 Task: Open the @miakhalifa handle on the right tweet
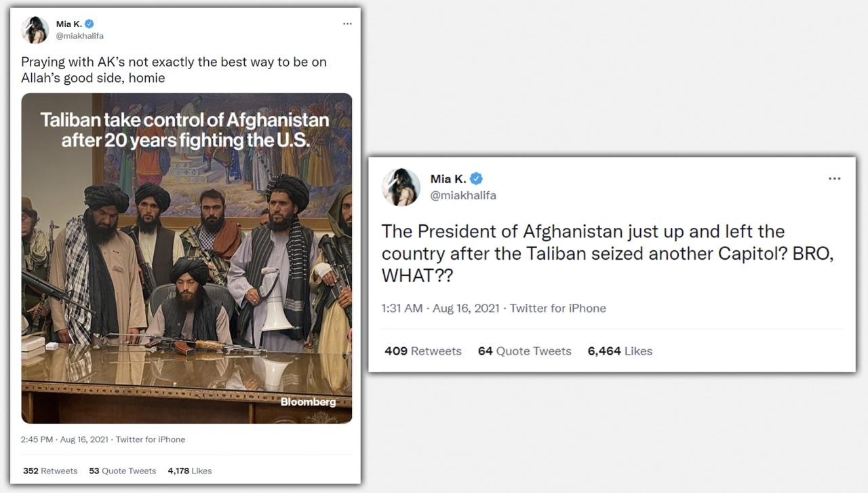tap(463, 195)
